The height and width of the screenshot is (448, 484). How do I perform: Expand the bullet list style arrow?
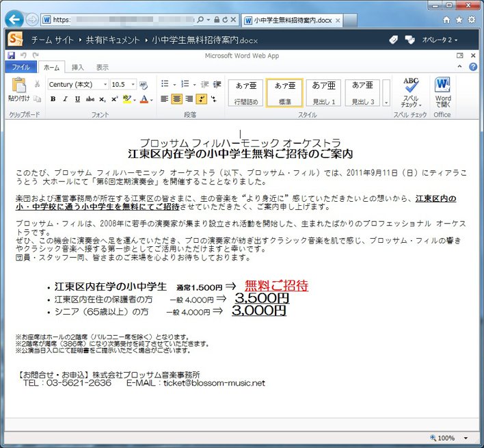[174, 85]
